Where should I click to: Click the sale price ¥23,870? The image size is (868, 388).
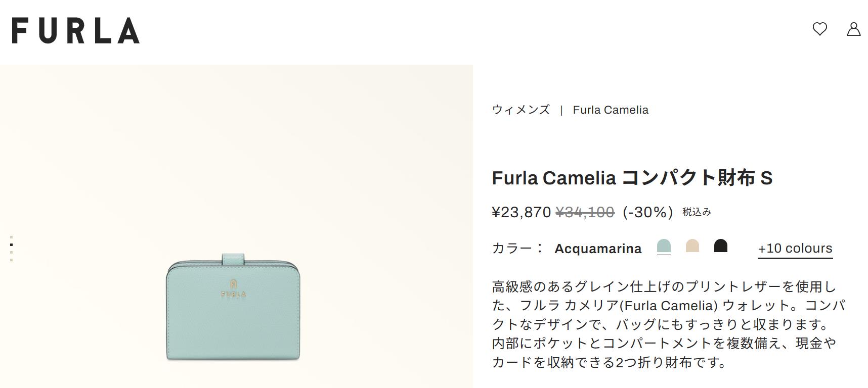(521, 212)
